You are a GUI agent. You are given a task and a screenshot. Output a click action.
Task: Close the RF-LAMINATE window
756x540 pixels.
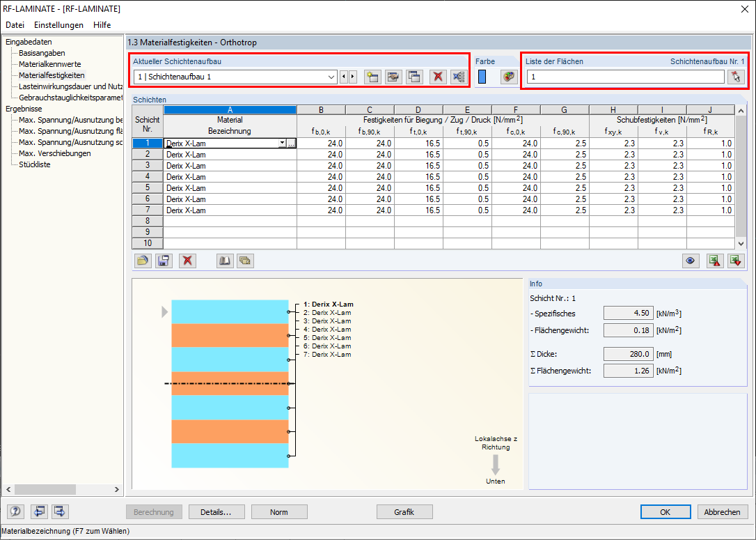pos(744,9)
